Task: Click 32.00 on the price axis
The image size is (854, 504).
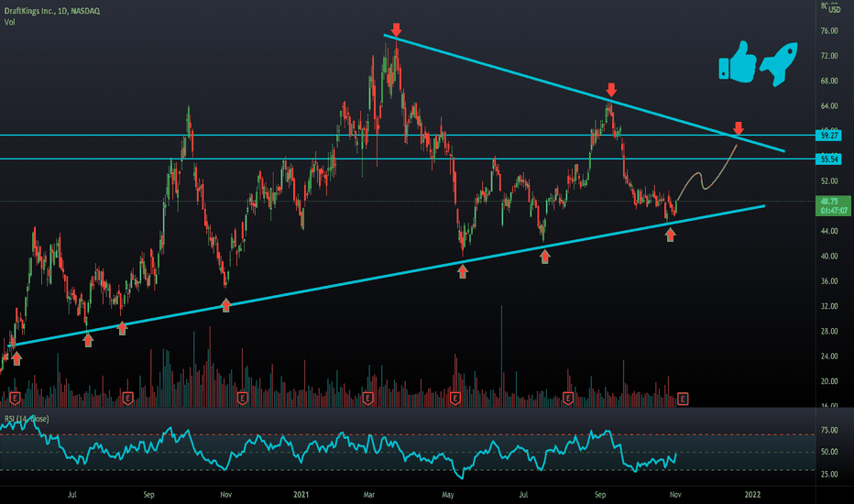Action: pyautogui.click(x=829, y=306)
